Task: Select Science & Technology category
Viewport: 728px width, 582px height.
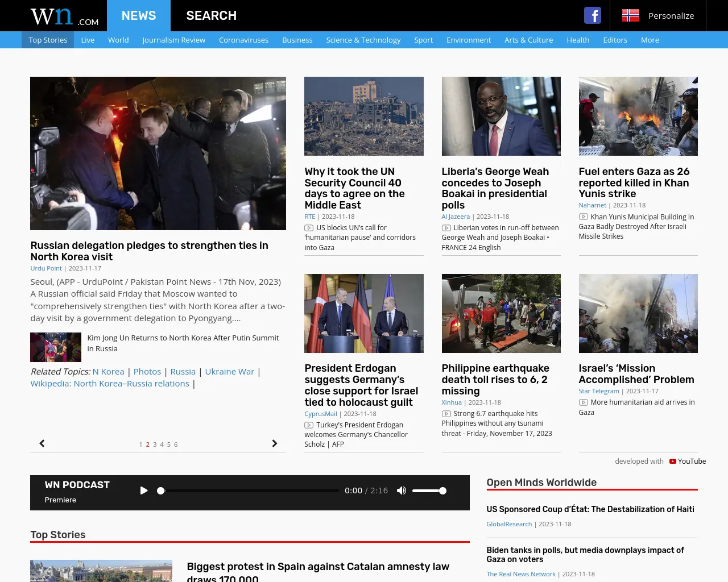Action: point(363,40)
